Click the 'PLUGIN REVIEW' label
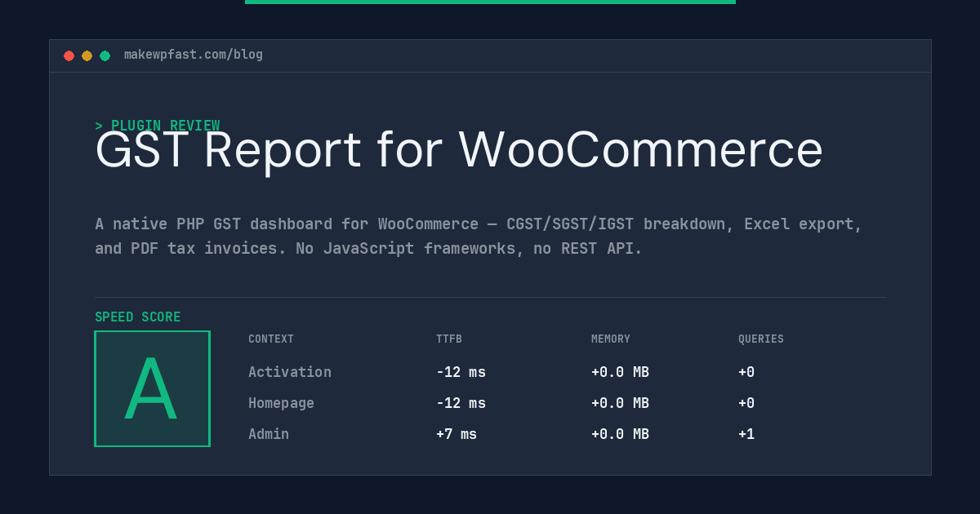Viewport: 980px width, 514px height. point(165,126)
